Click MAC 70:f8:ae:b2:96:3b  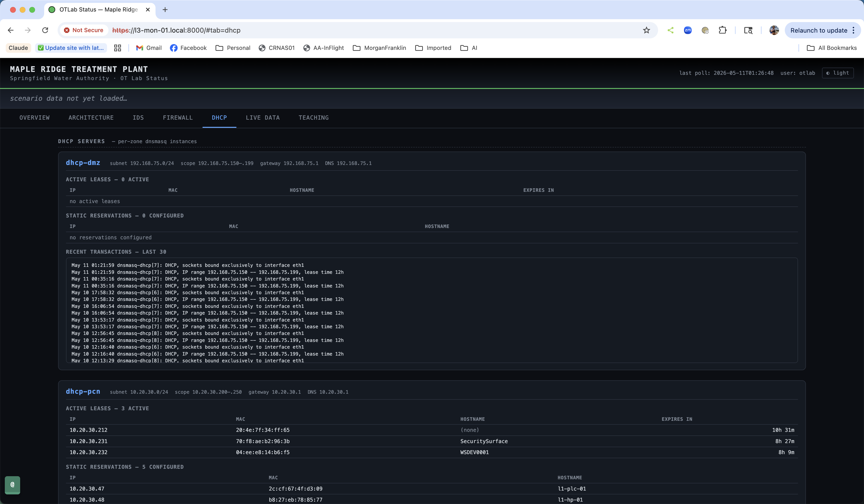tap(263, 441)
